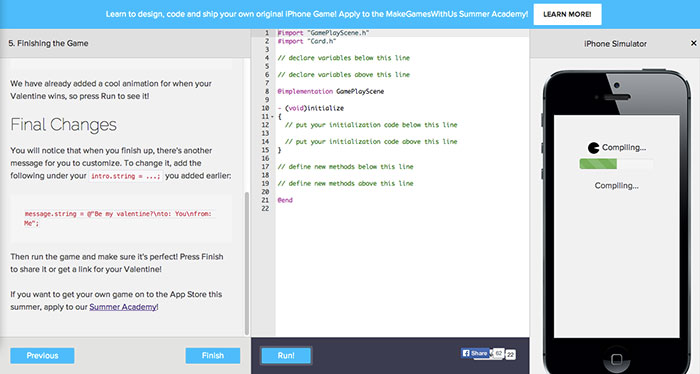Click the tutorial panel vertical scrollbar
Viewport: 700px width, 374px height.
246,263
